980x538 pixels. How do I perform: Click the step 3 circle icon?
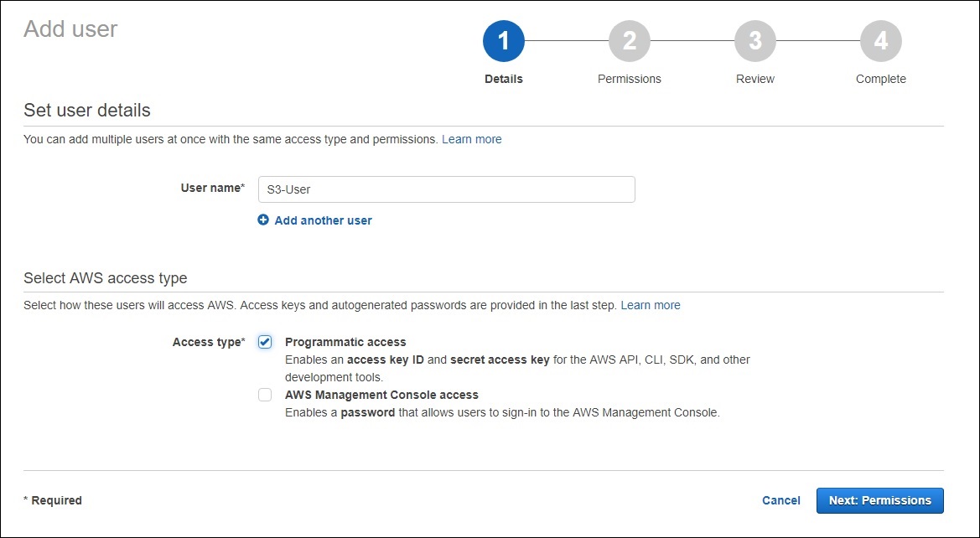(755, 41)
